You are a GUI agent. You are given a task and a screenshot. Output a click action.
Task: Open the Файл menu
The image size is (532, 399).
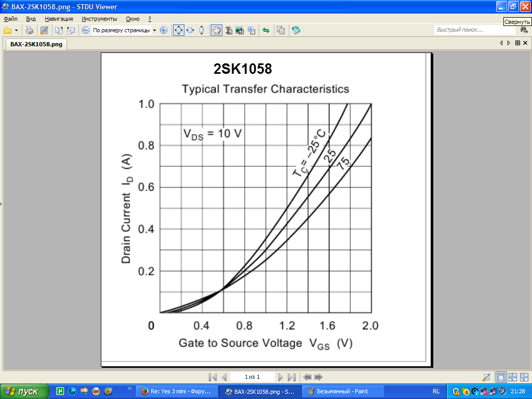(10, 19)
